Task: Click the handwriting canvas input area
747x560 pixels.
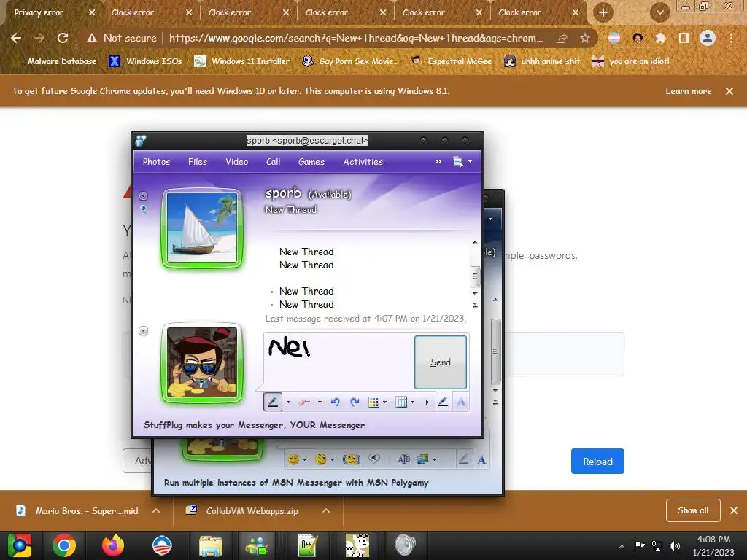Action: pos(338,362)
